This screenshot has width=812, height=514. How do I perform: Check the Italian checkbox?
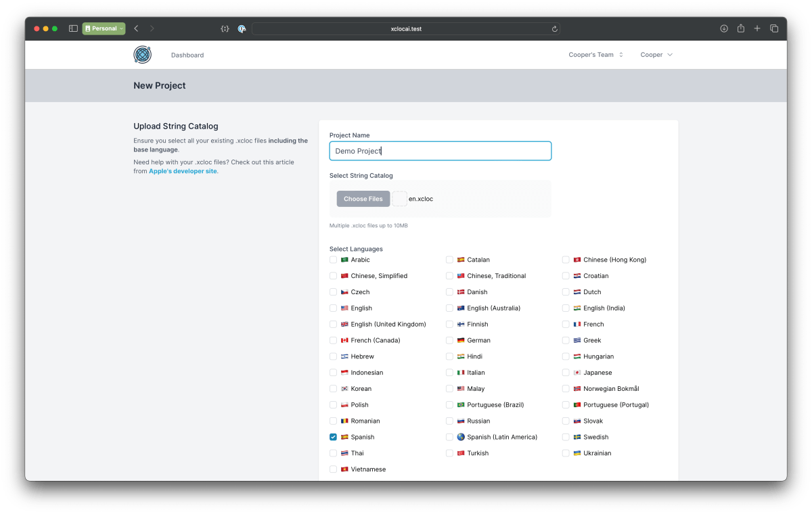coord(449,373)
